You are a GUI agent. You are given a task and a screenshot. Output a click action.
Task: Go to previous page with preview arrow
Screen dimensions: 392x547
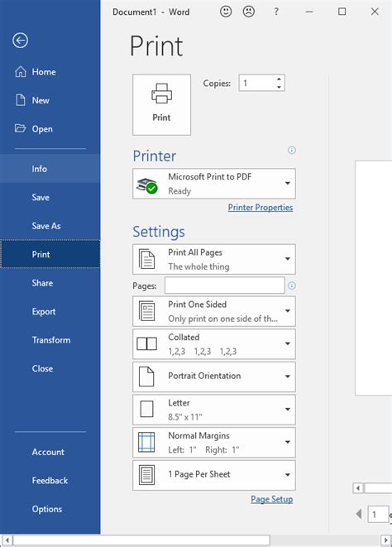(359, 514)
